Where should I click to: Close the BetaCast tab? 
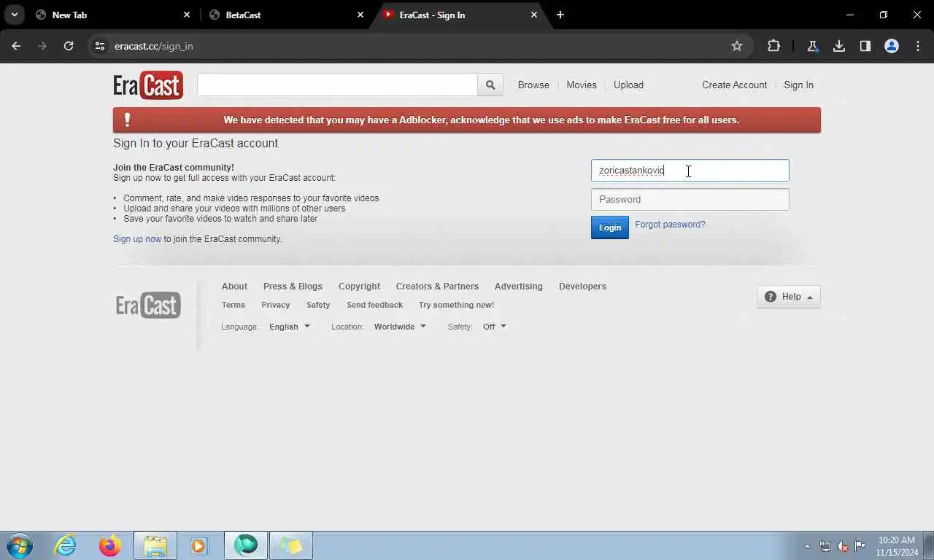360,15
